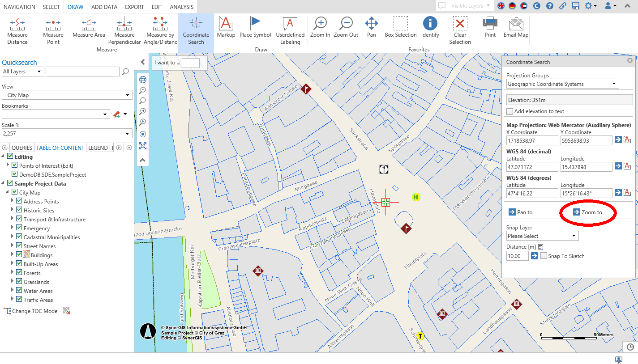
Task: Activate the Pan tool
Action: 371,28
